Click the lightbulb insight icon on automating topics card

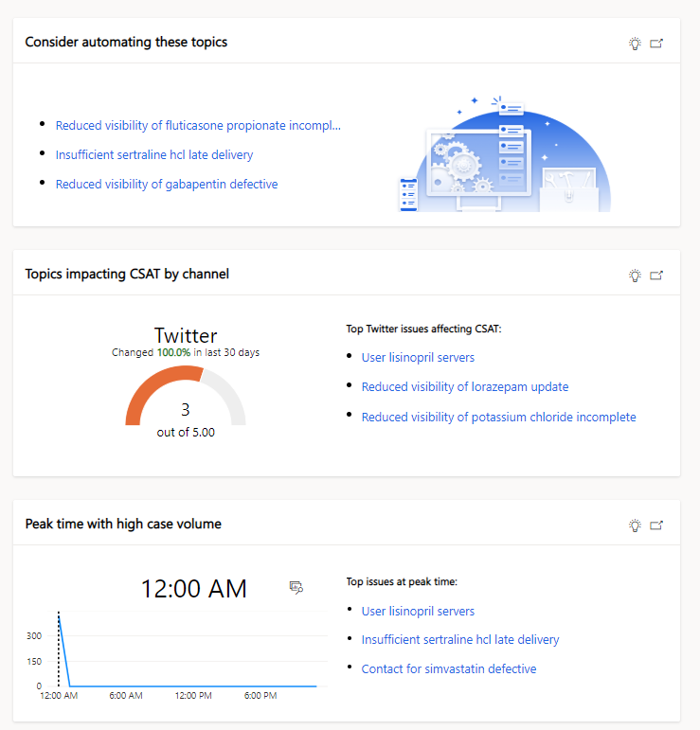[x=635, y=44]
